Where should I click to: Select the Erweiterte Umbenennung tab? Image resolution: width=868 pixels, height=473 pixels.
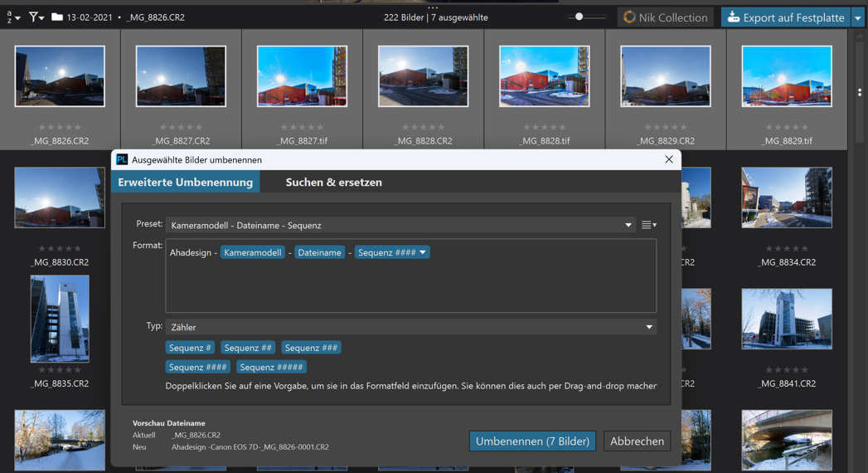coord(186,182)
